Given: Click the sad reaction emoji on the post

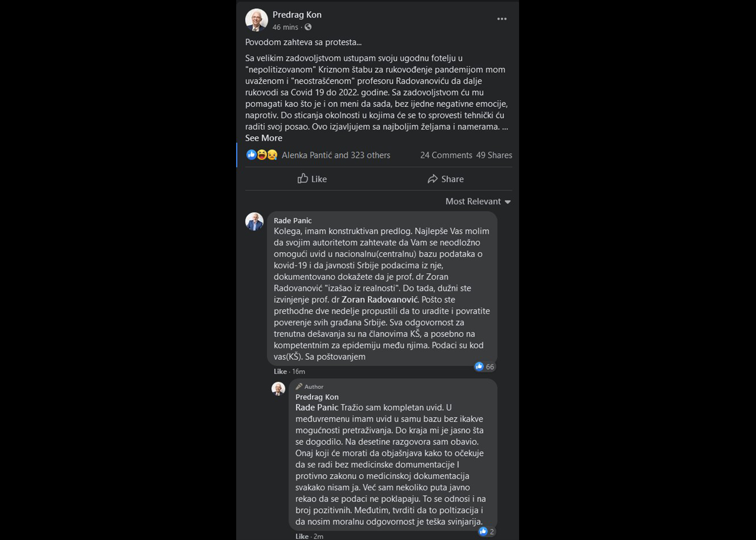Looking at the screenshot, I should [x=273, y=155].
